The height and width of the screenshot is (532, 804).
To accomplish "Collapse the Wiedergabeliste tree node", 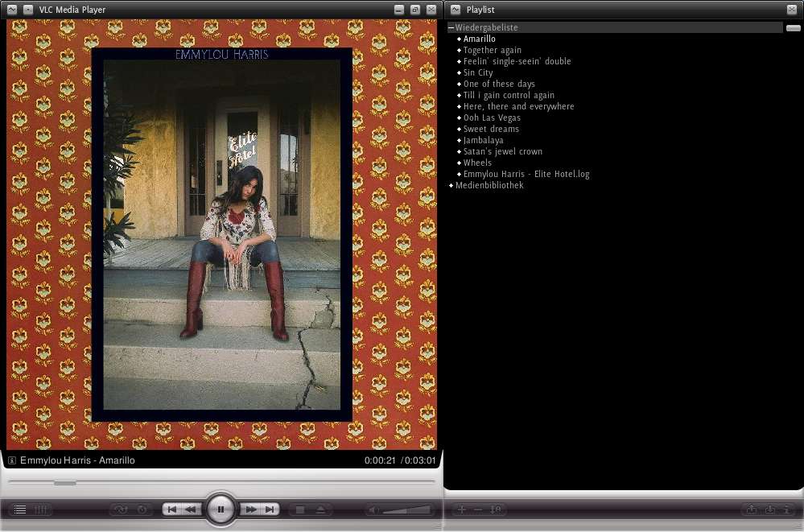I will [451, 27].
